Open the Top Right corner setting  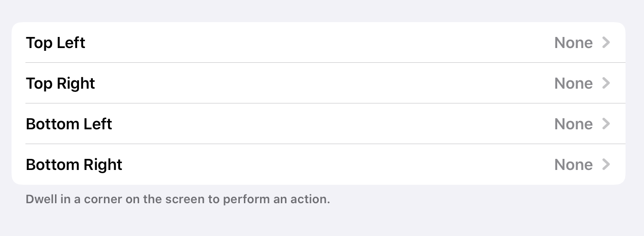(x=318, y=83)
